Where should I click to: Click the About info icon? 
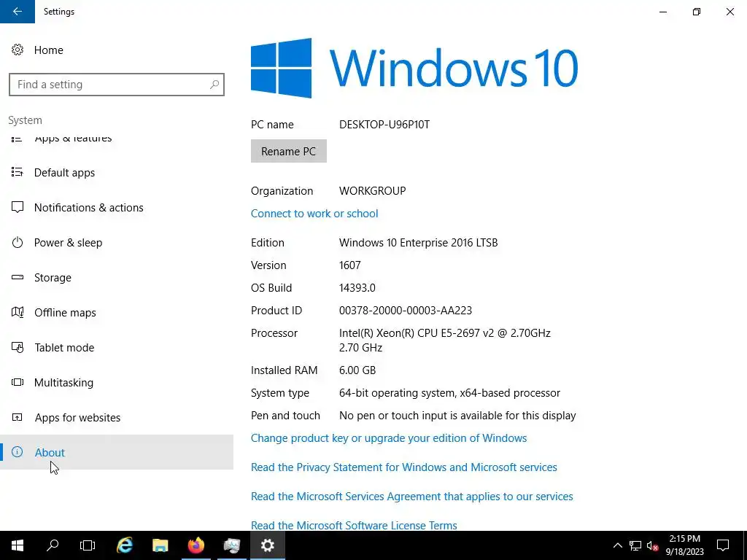coord(18,452)
